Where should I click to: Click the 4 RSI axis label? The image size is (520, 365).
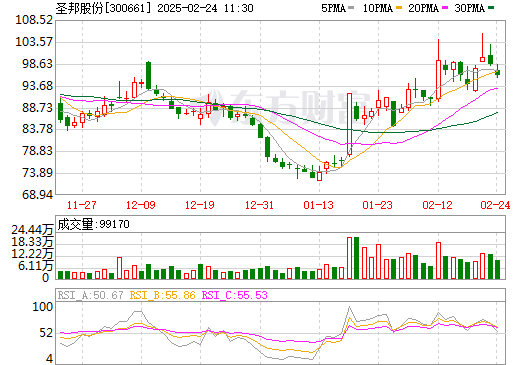[50, 359]
